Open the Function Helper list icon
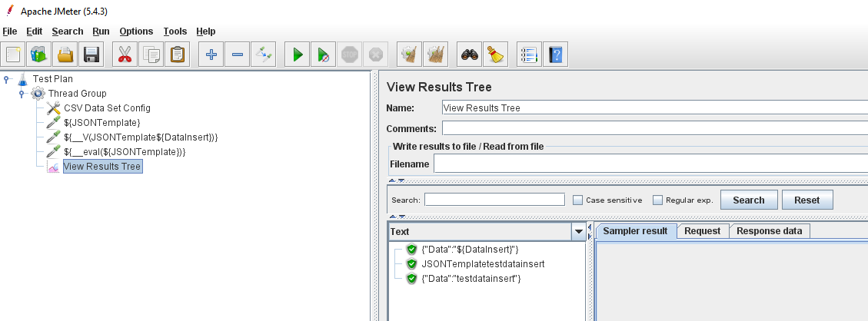 (x=529, y=55)
